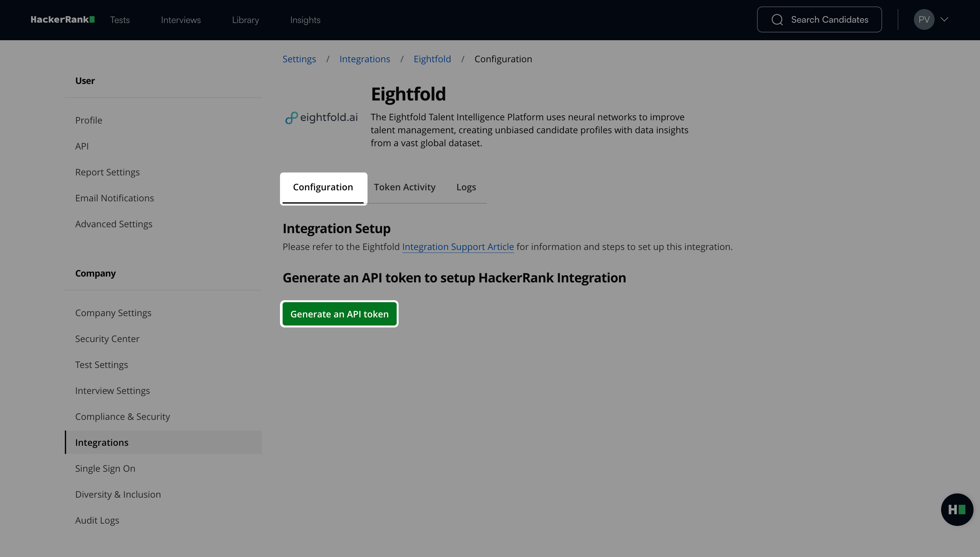Open Interview Settings in sidebar
Viewport: 980px width, 557px height.
click(x=112, y=391)
